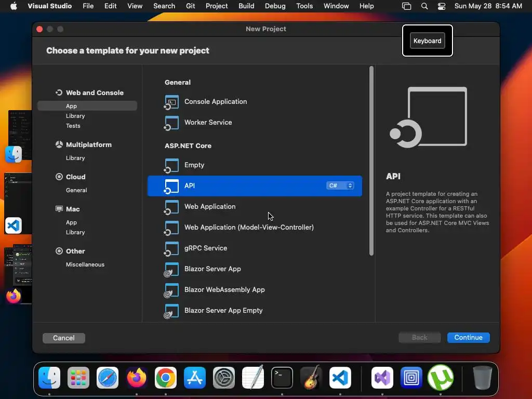
Task: Open the purple Visual Studio Dock icon
Action: [382, 378]
